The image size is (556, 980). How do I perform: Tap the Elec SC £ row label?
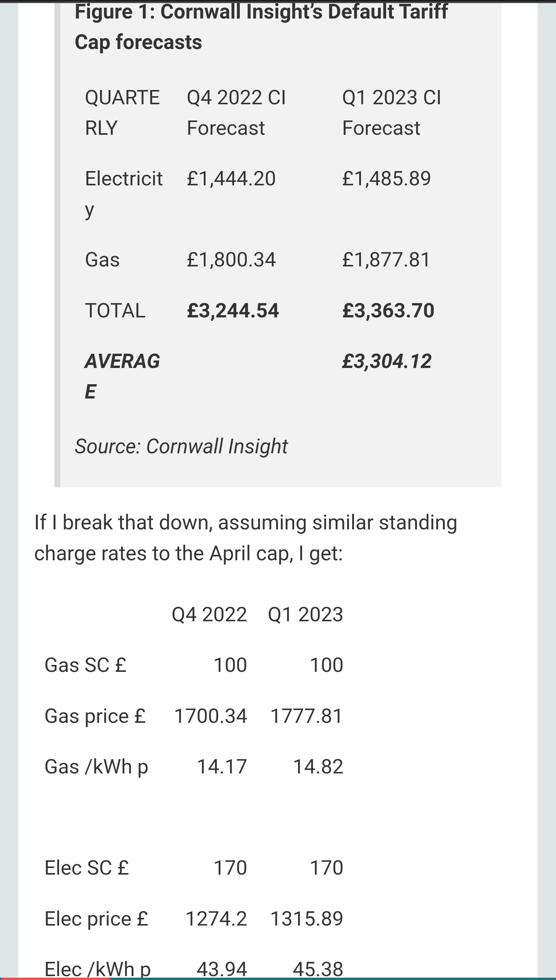click(86, 868)
